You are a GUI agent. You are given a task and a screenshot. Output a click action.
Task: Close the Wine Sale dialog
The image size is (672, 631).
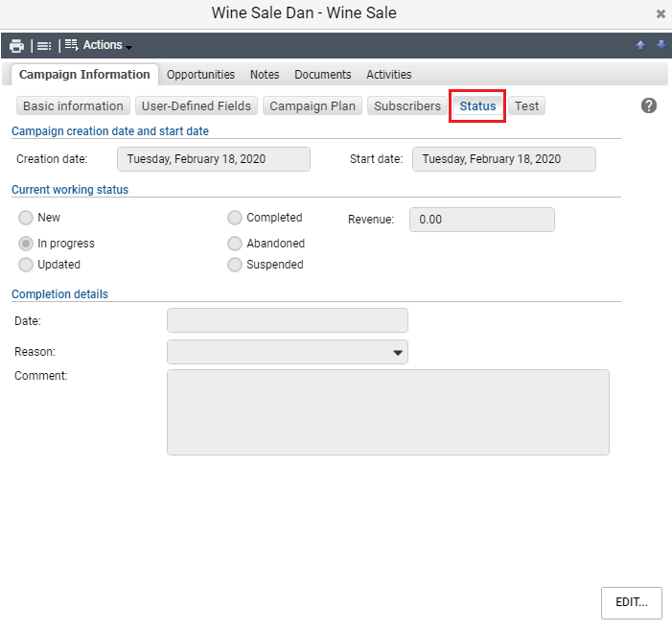[660, 14]
